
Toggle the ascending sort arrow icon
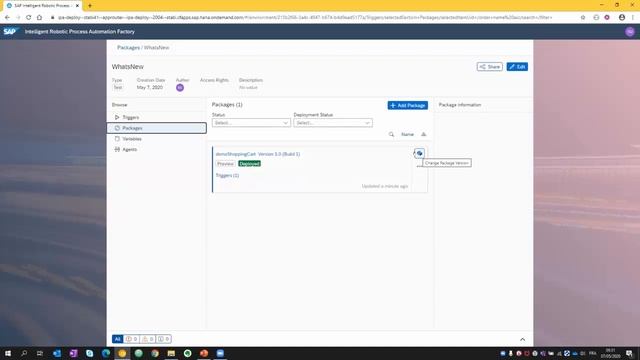(424, 134)
